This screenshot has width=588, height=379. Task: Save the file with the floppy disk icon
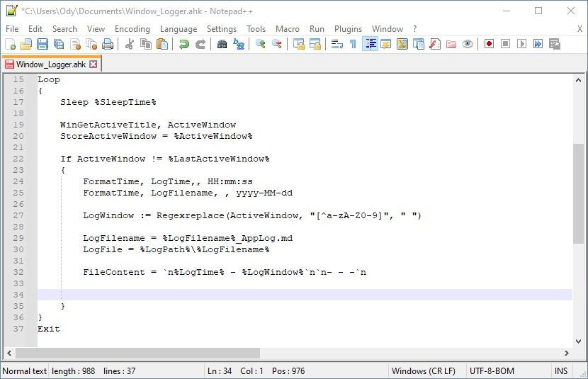(43, 44)
